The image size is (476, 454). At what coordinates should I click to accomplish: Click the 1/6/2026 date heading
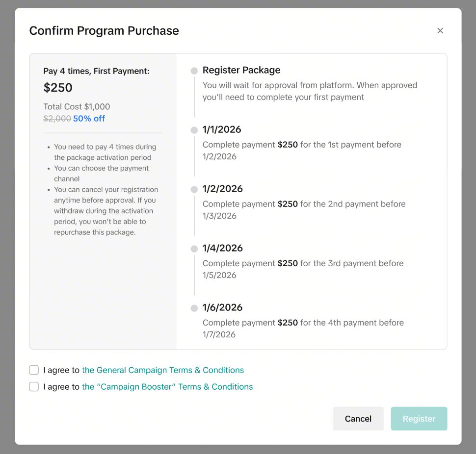(222, 307)
